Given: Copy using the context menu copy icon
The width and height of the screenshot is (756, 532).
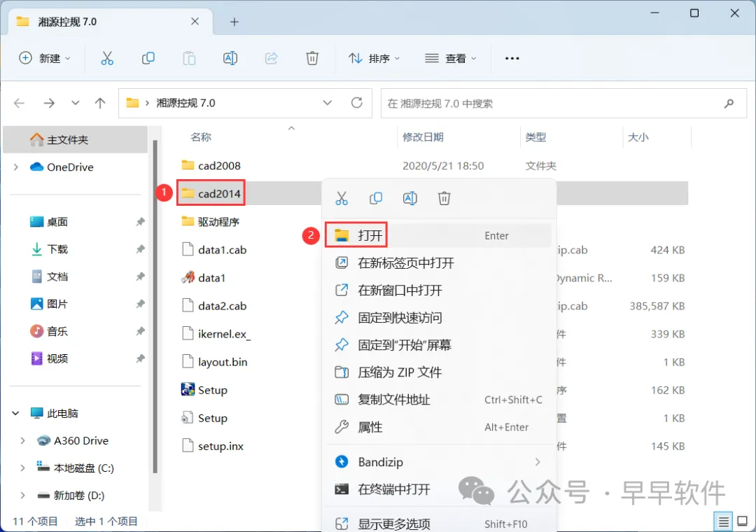Looking at the screenshot, I should (x=376, y=198).
